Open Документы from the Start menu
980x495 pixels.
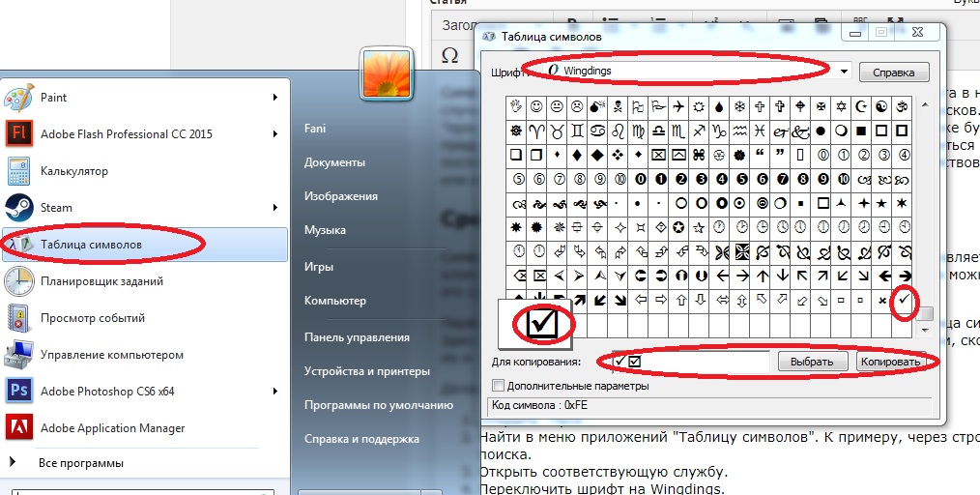pyautogui.click(x=334, y=161)
